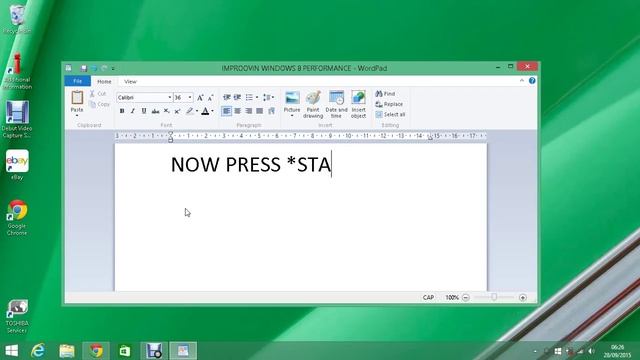This screenshot has height=360, width=640.
Task: Click the system tray clock
Action: coord(618,351)
